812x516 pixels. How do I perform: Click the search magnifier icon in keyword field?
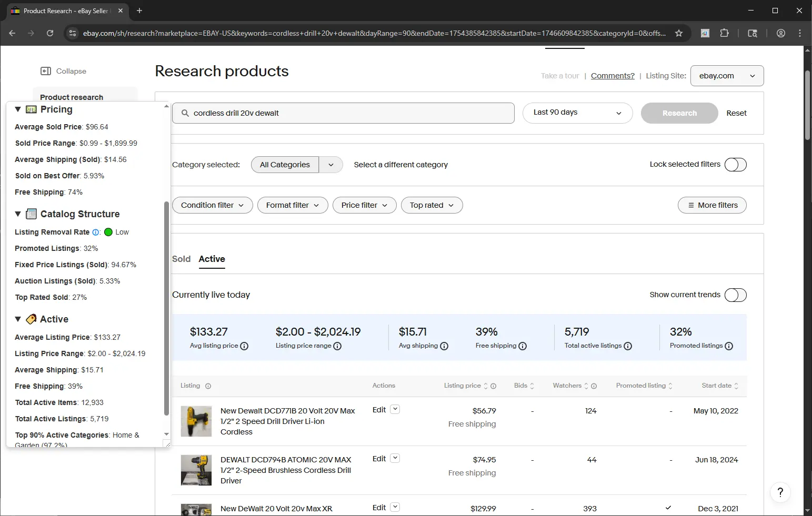185,113
